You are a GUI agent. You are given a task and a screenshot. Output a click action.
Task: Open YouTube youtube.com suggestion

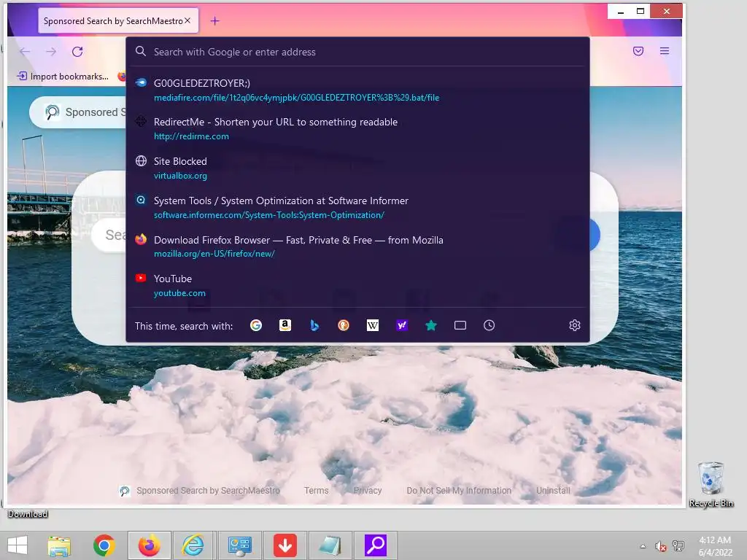[x=357, y=286]
